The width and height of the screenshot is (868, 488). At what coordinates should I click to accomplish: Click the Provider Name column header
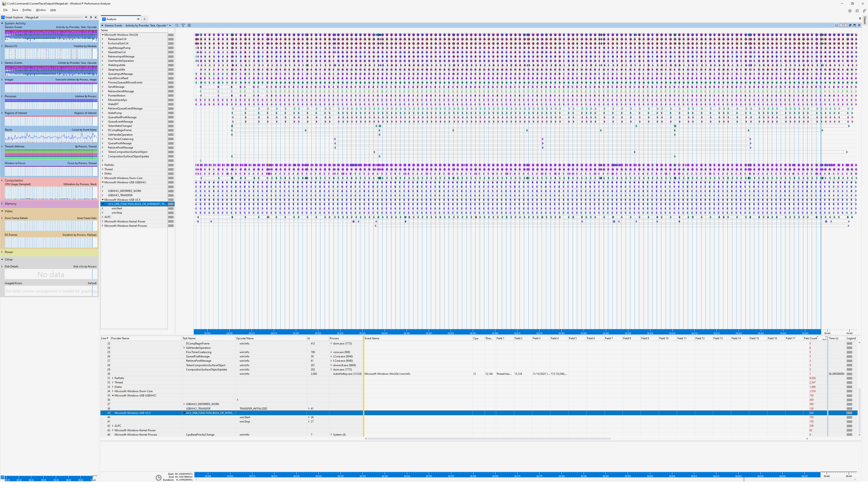pyautogui.click(x=120, y=338)
